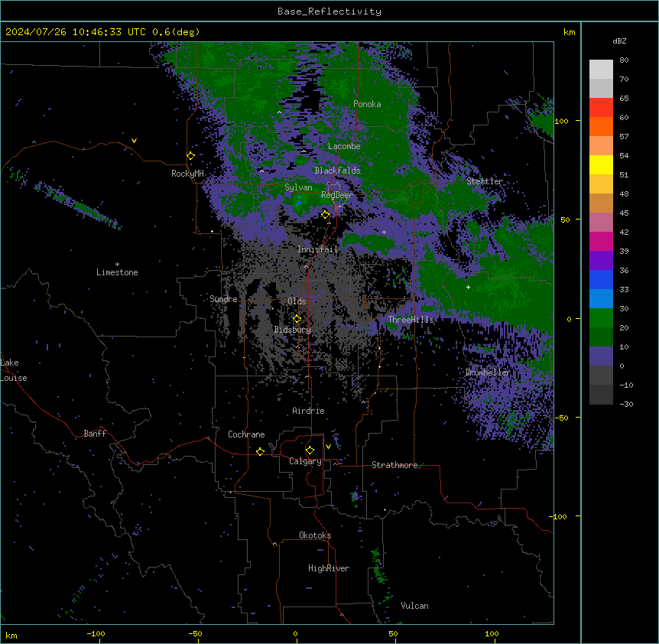This screenshot has height=644, width=659.
Task: Pick the bright green 20-30 dBZ legend swatch
Action: 601,318
